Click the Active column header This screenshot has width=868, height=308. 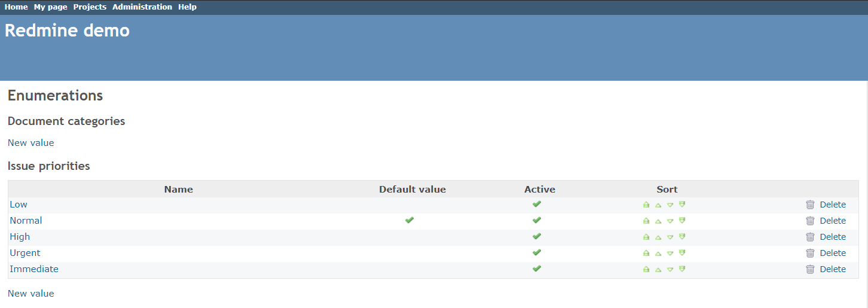[540, 190]
